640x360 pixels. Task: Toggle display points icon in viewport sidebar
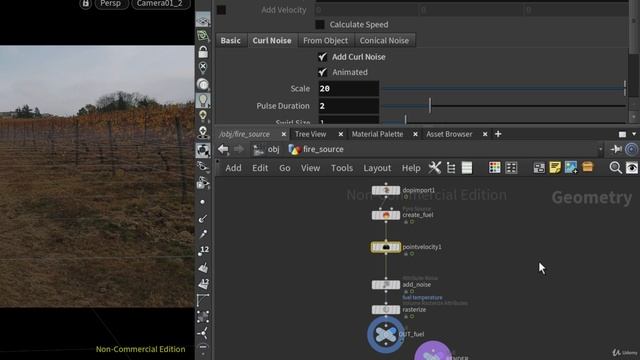[203, 202]
